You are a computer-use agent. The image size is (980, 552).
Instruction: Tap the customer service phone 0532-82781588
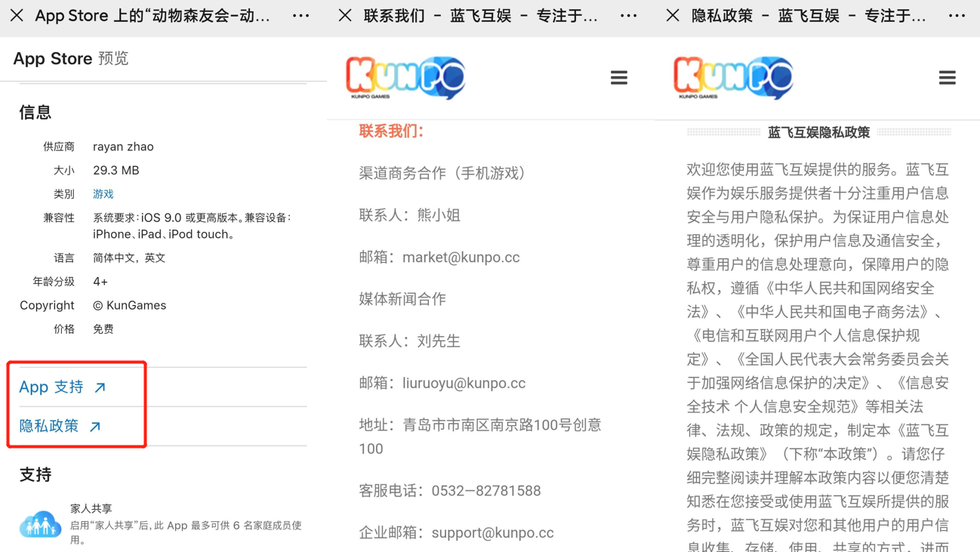coord(486,491)
